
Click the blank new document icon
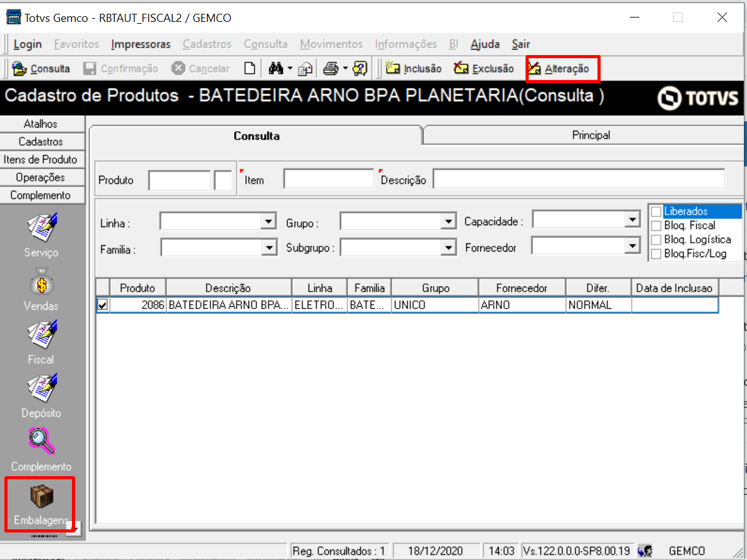click(x=250, y=69)
